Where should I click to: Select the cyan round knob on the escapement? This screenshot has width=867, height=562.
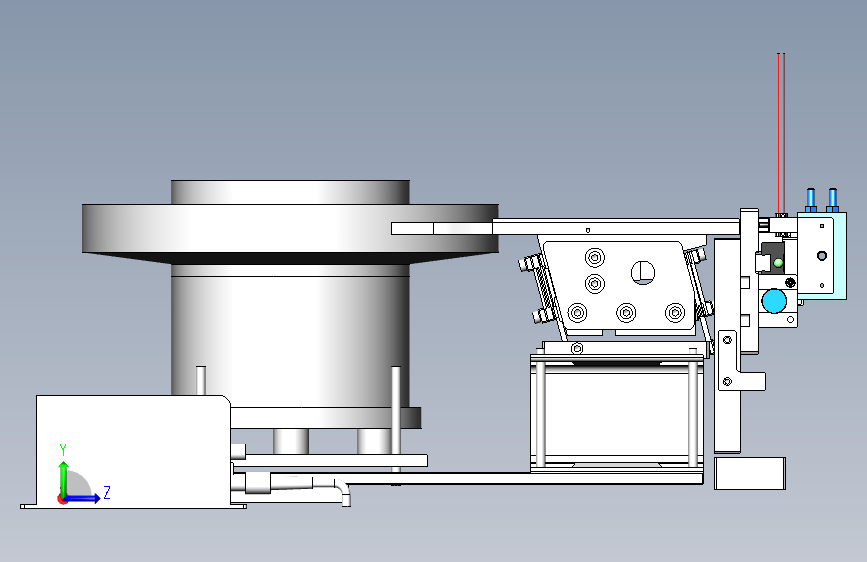(x=774, y=301)
